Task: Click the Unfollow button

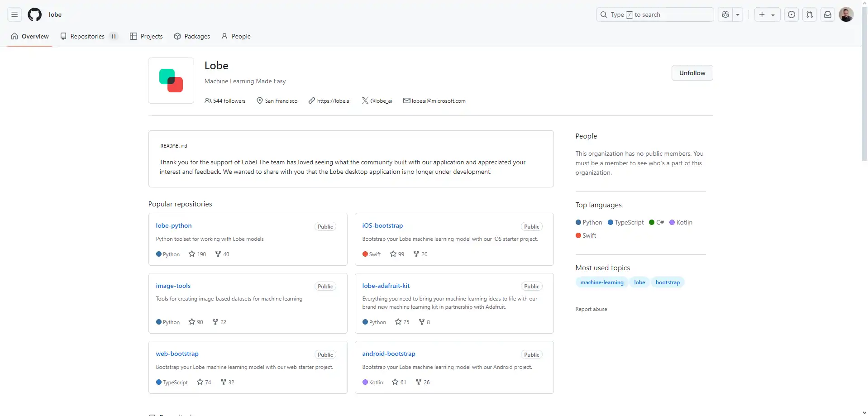Action: pyautogui.click(x=692, y=73)
